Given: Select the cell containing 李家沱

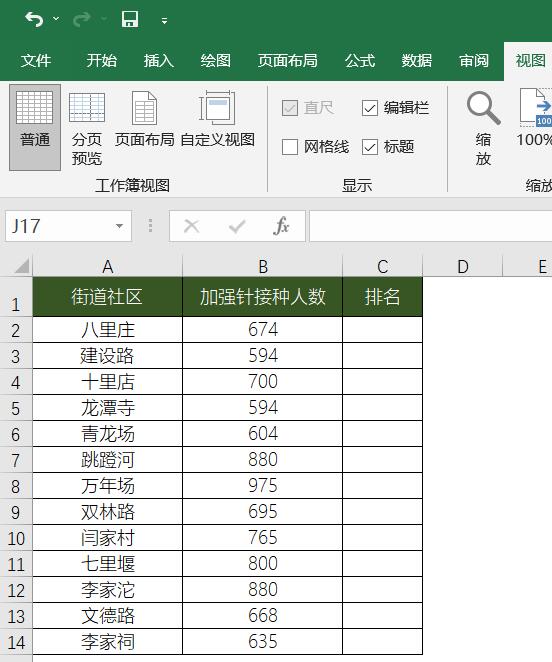Looking at the screenshot, I should [108, 590].
